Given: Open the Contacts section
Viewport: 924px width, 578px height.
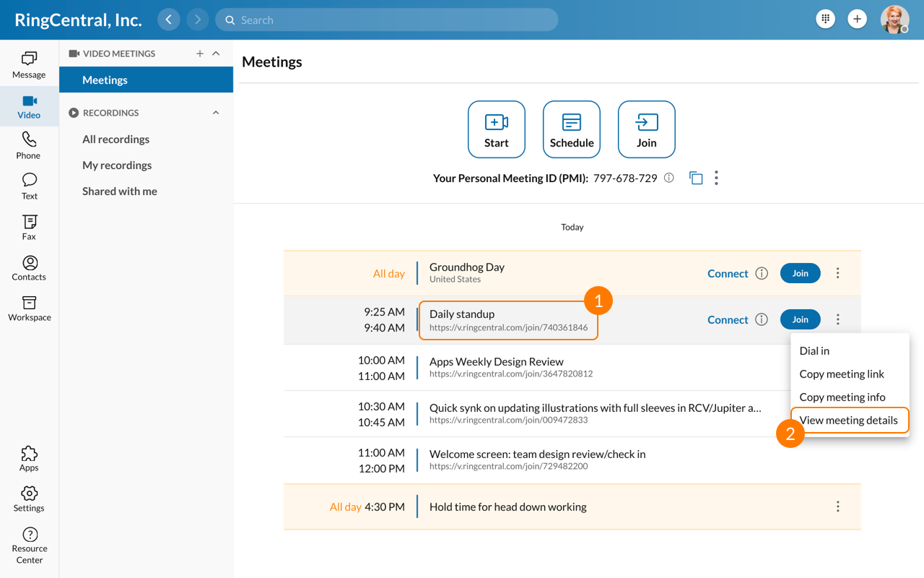Looking at the screenshot, I should coord(29,267).
